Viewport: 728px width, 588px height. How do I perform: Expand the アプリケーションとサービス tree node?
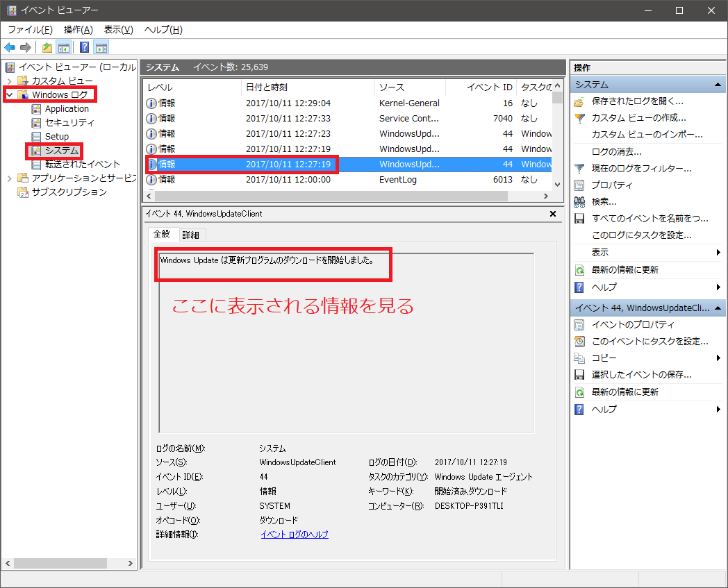pyautogui.click(x=9, y=178)
